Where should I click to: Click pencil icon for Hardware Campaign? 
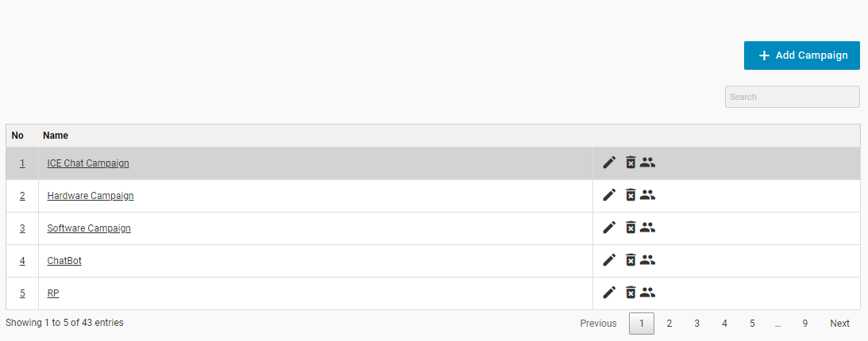609,195
